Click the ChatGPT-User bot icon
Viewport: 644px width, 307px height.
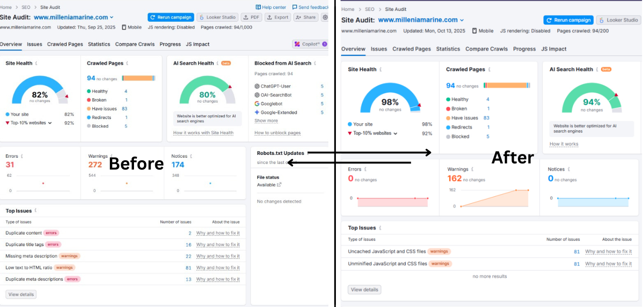257,86
